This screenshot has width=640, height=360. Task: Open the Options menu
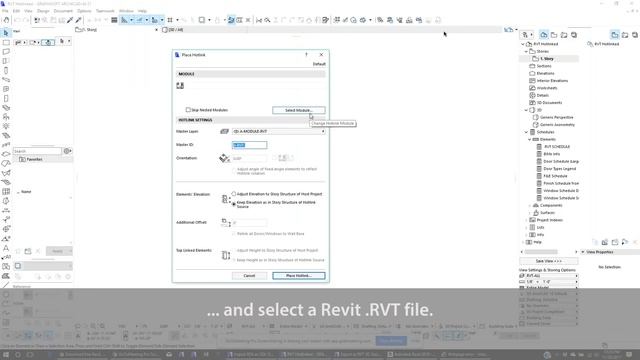point(84,11)
